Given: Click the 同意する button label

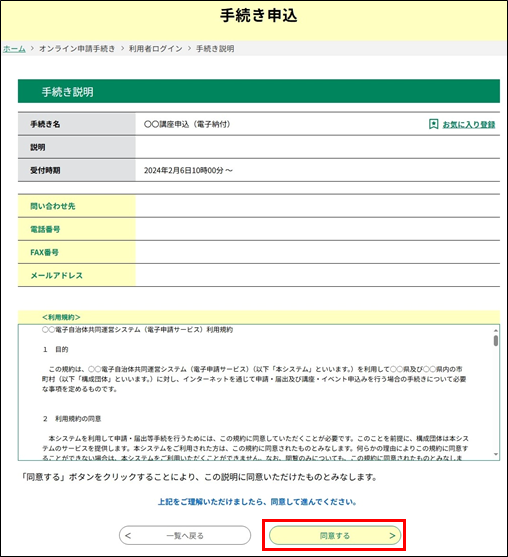Looking at the screenshot, I should tap(335, 535).
